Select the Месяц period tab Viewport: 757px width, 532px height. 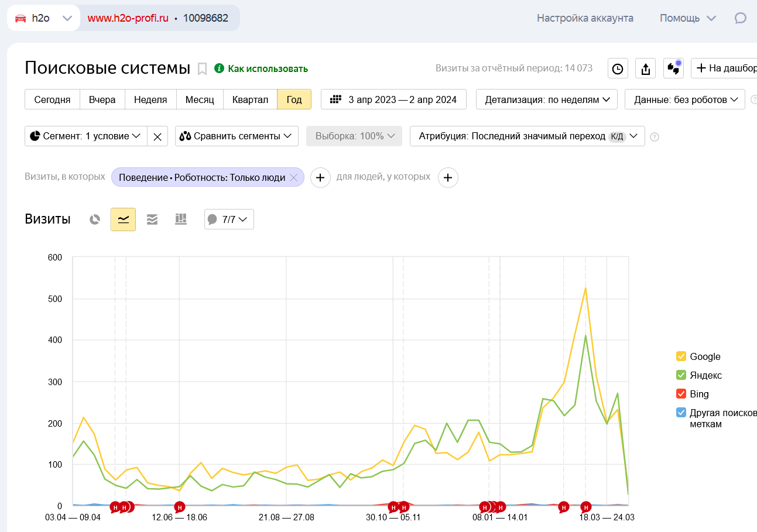[200, 99]
